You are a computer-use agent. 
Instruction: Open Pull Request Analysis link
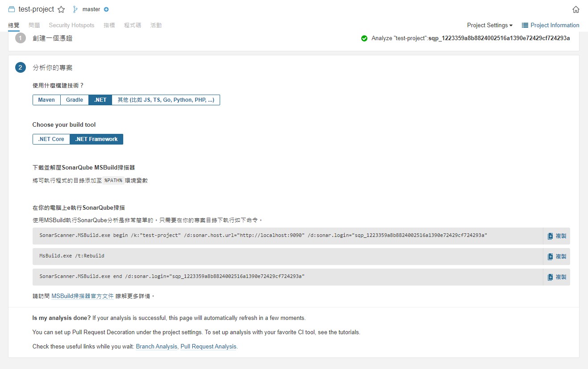pyautogui.click(x=209, y=347)
